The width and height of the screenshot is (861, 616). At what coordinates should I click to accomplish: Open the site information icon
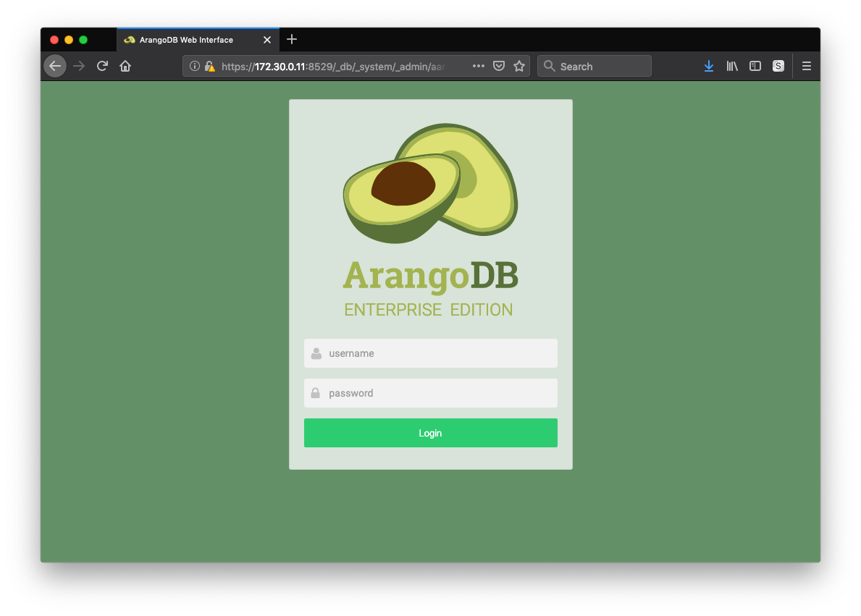click(194, 66)
